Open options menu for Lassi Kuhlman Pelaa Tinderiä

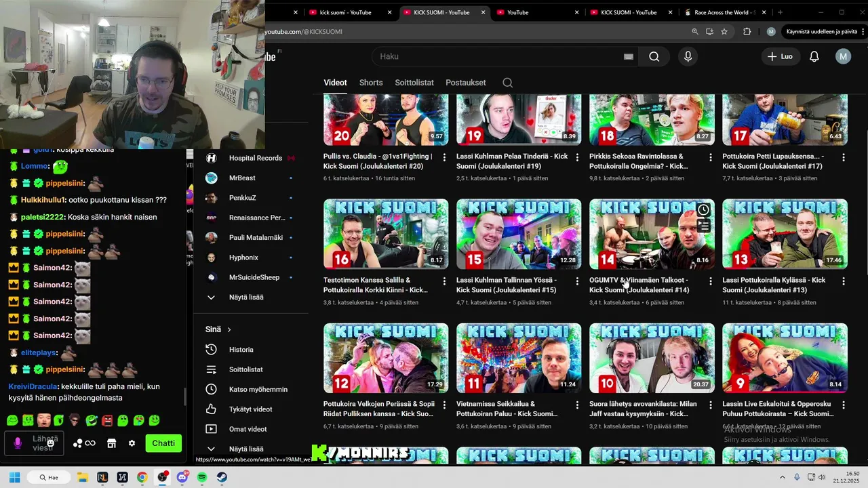click(577, 157)
